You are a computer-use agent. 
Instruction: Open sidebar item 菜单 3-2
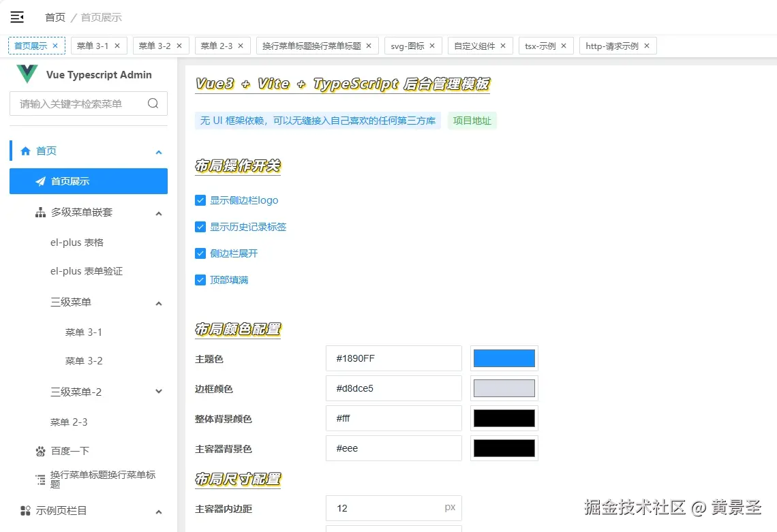(84, 360)
